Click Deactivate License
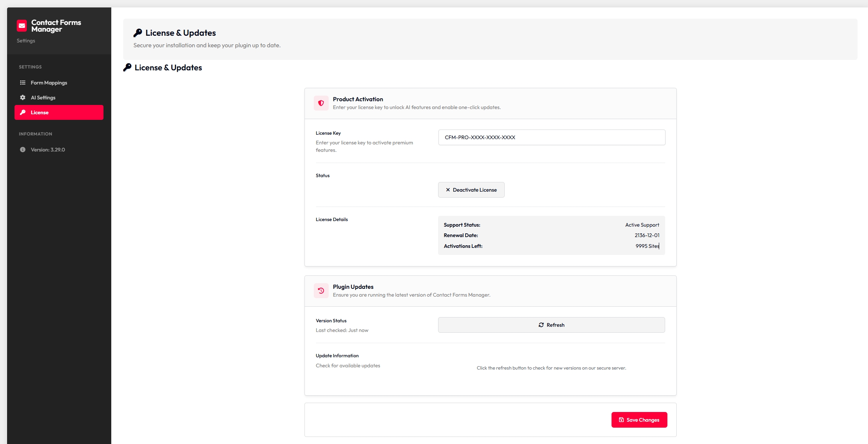 (471, 190)
